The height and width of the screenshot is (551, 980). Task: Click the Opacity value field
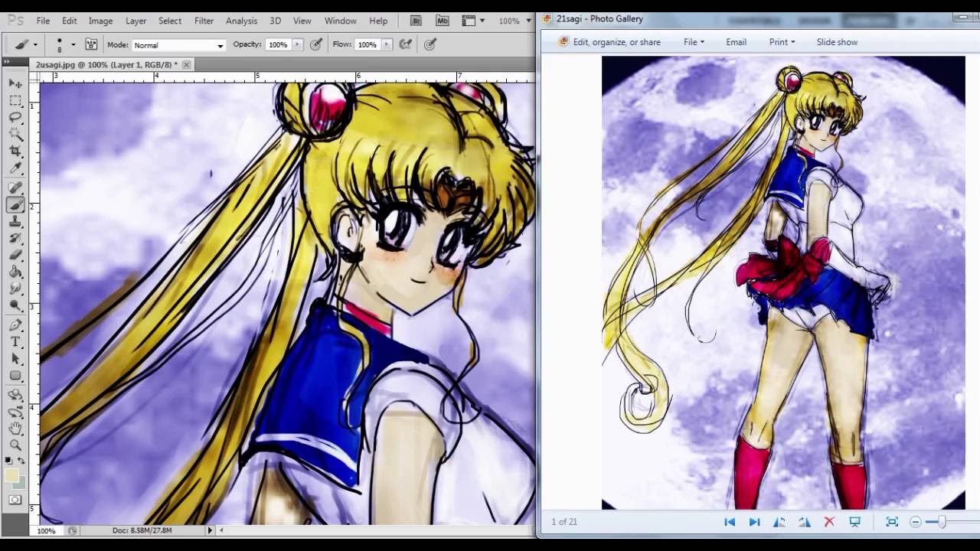coord(278,44)
